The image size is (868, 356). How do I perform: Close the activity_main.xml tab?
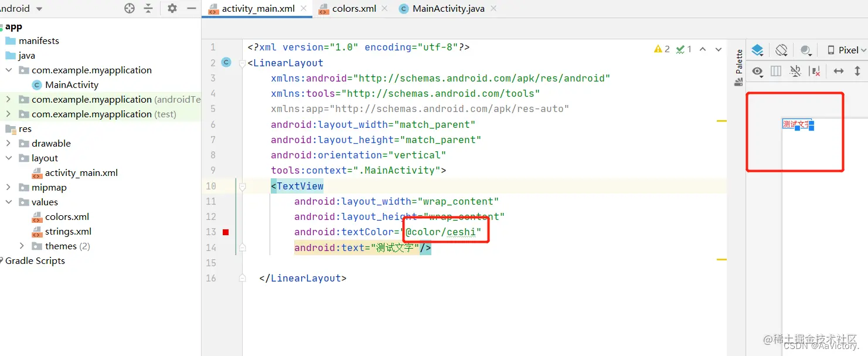(303, 9)
